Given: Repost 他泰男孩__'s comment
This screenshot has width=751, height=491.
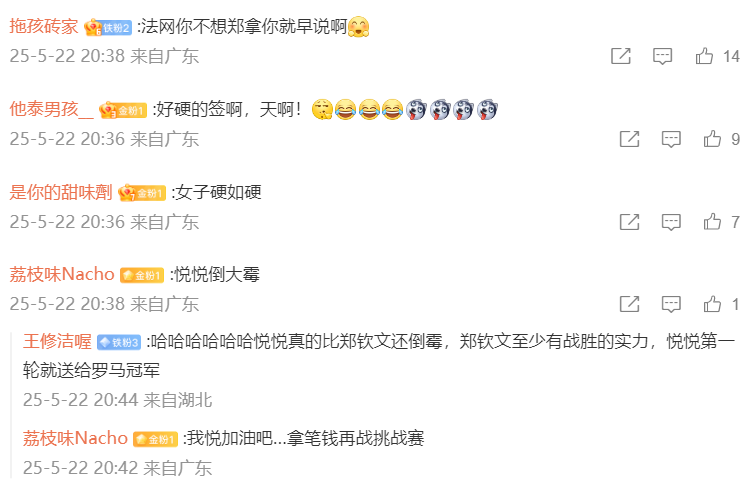Looking at the screenshot, I should click(629, 139).
